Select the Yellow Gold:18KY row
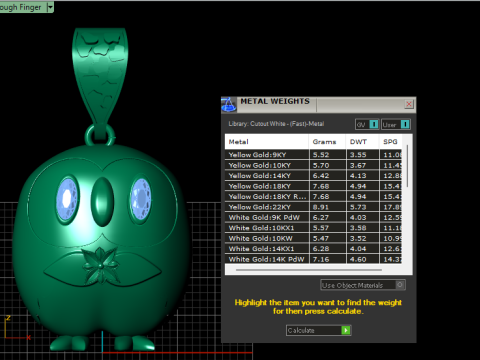Image resolution: width=480 pixels, height=360 pixels. click(x=313, y=186)
